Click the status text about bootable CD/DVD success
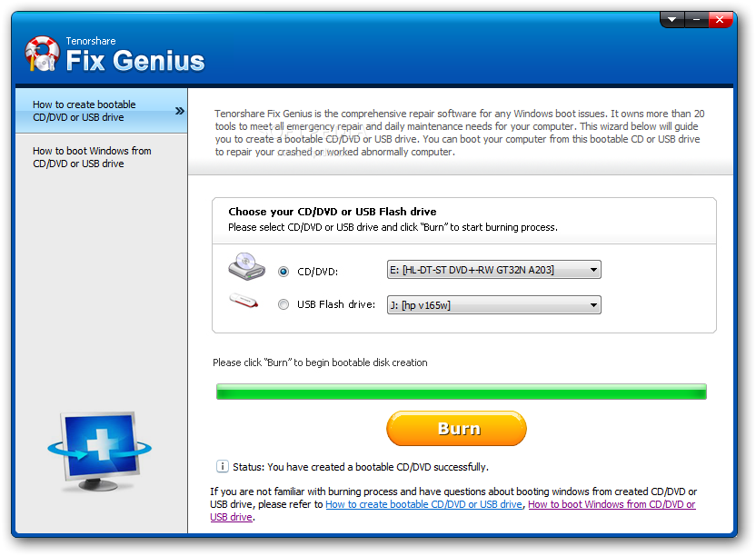The height and width of the screenshot is (556, 756). click(361, 467)
